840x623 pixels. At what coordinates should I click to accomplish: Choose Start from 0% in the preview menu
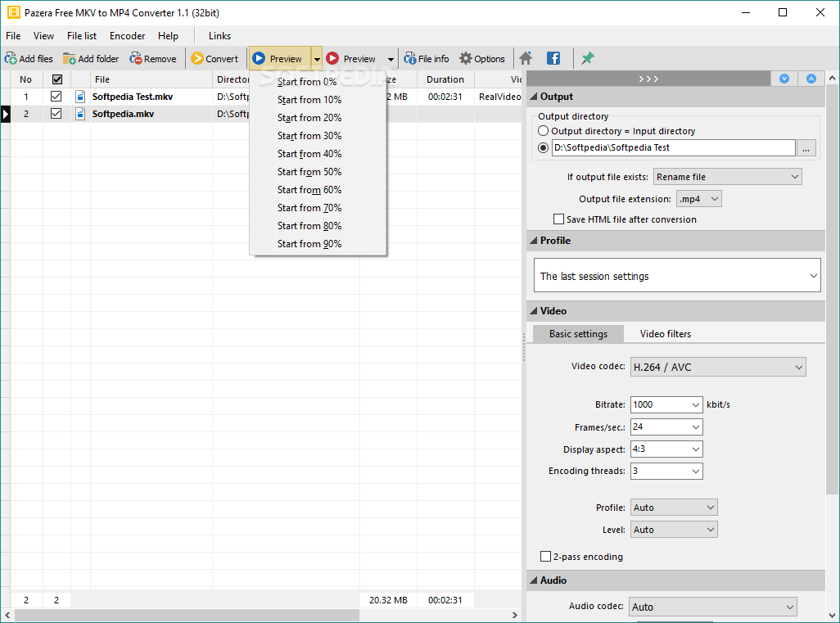pos(318,82)
